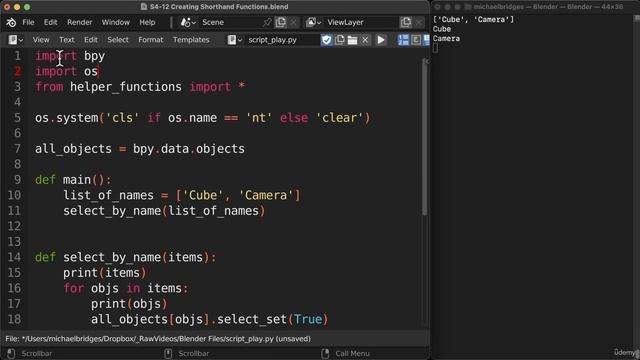Click 'select_set(True)' on line 18

[x=273, y=320]
